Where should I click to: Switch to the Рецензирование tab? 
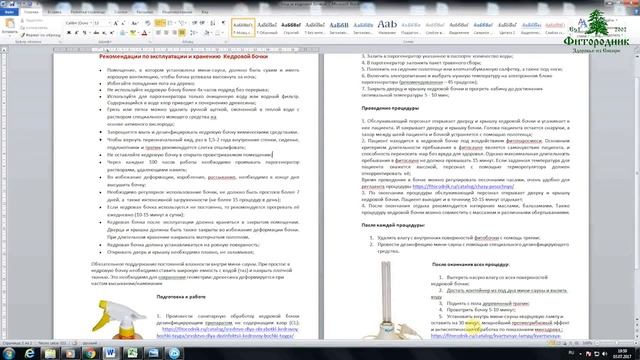point(177,12)
